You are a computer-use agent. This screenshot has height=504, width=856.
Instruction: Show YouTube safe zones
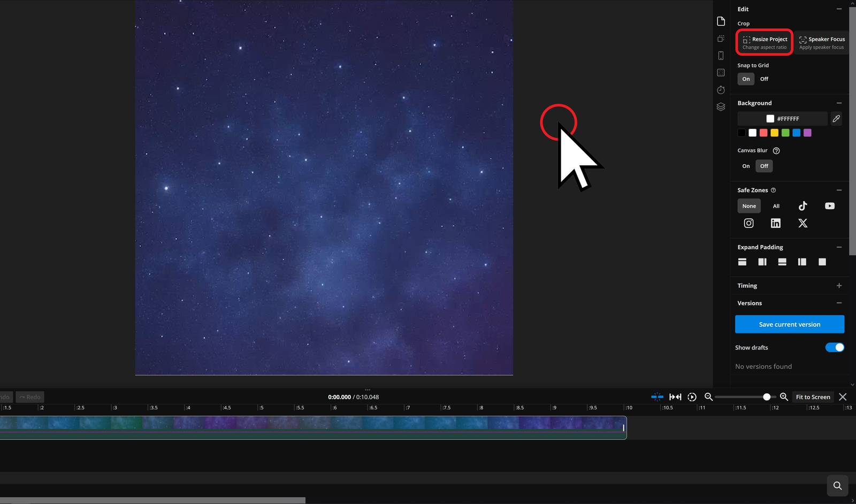(830, 205)
